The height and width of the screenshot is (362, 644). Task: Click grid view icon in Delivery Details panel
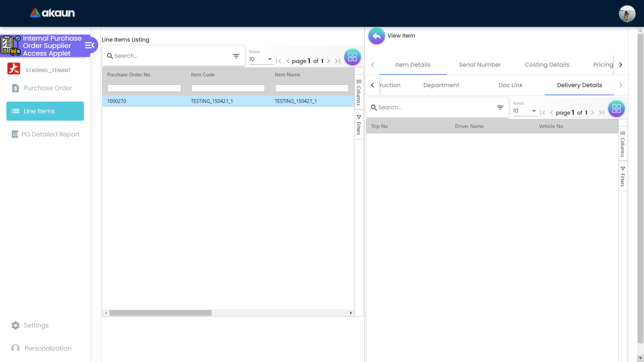coord(616,109)
